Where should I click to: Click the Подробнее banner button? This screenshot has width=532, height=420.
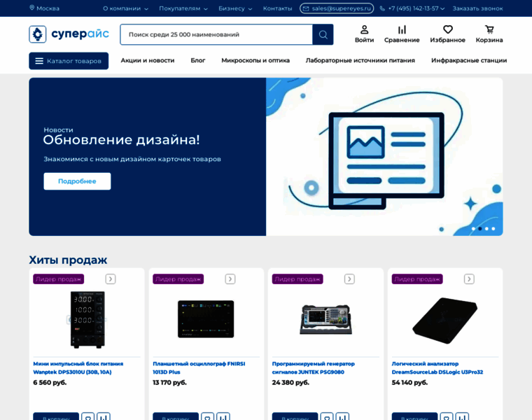tap(77, 181)
